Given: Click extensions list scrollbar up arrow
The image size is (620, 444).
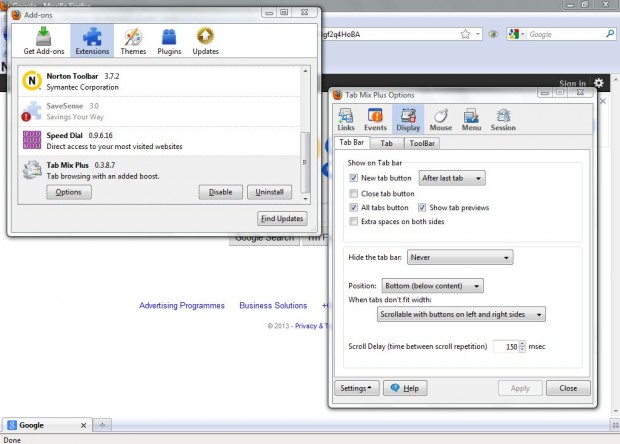Looking at the screenshot, I should pyautogui.click(x=305, y=71).
